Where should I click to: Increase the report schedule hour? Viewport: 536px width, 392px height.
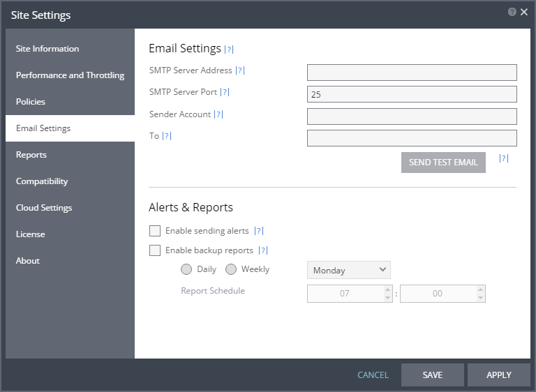pos(387,289)
